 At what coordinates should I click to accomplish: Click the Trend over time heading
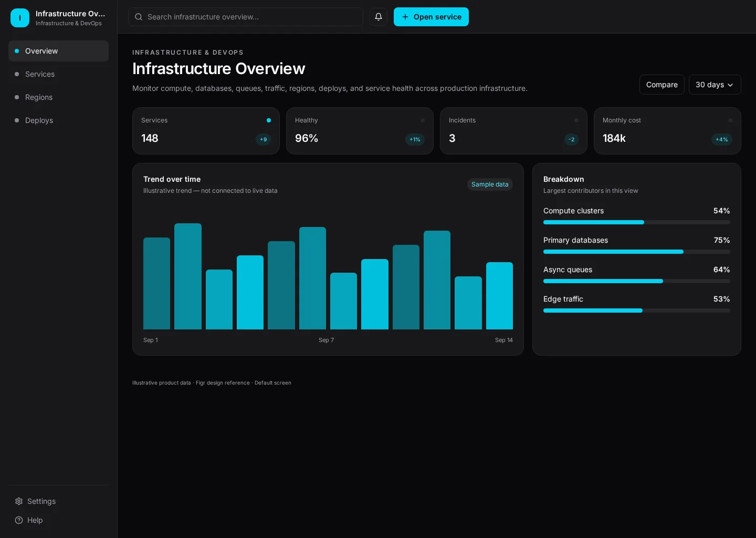pyautogui.click(x=172, y=179)
